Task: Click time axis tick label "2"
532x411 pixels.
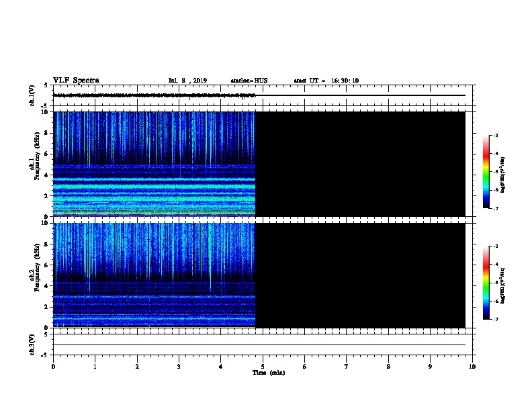Action: [x=137, y=367]
